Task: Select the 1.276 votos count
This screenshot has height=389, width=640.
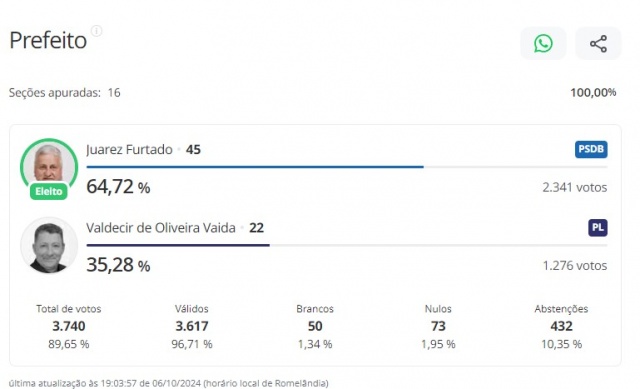Action: click(575, 266)
